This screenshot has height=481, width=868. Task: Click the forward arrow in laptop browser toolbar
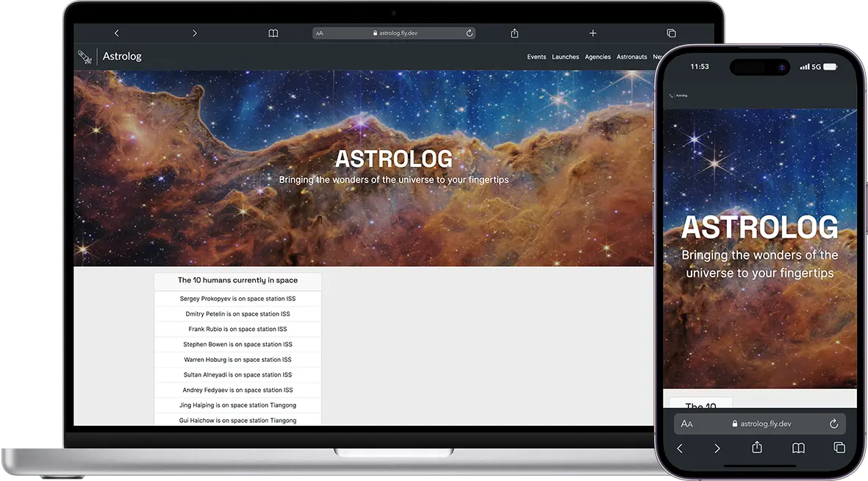point(195,33)
